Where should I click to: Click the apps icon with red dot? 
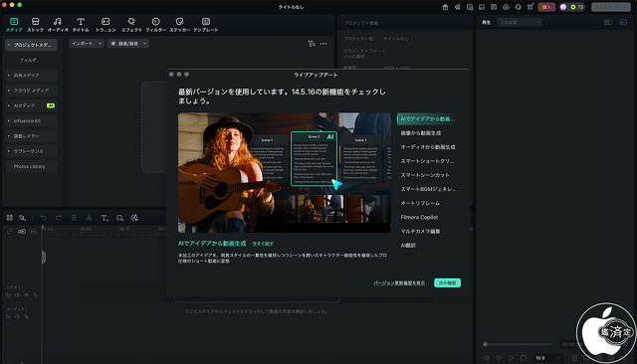(531, 7)
